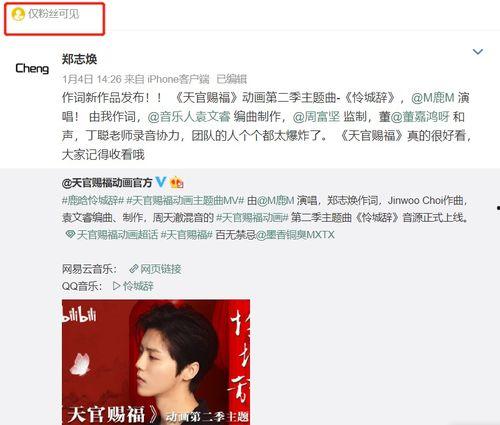
Task: Click the super topic diamond icon
Action: pos(70,234)
